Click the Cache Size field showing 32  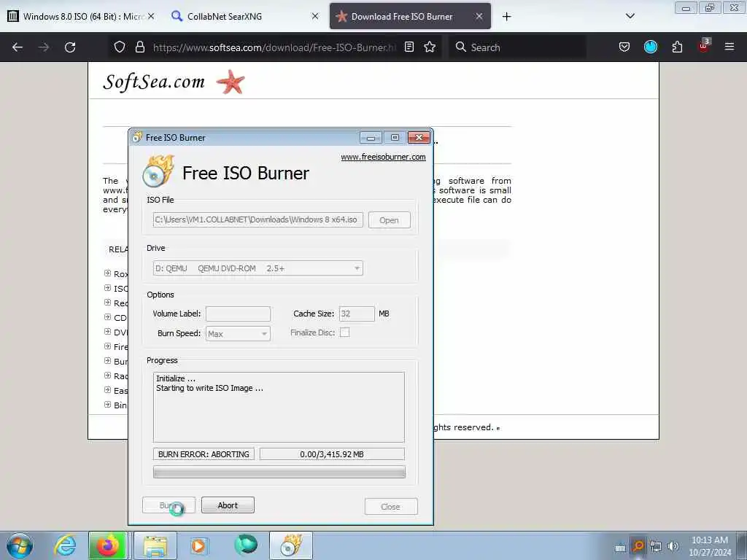click(x=357, y=314)
